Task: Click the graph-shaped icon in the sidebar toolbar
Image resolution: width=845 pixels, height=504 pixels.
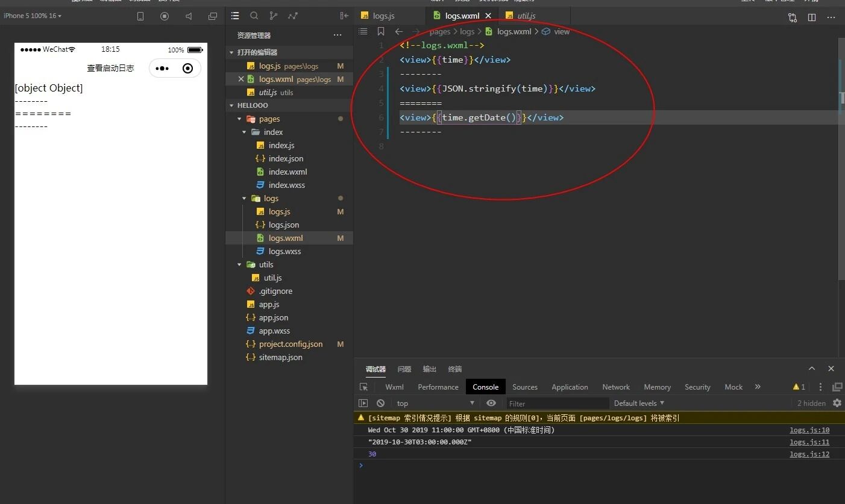Action: (x=293, y=16)
